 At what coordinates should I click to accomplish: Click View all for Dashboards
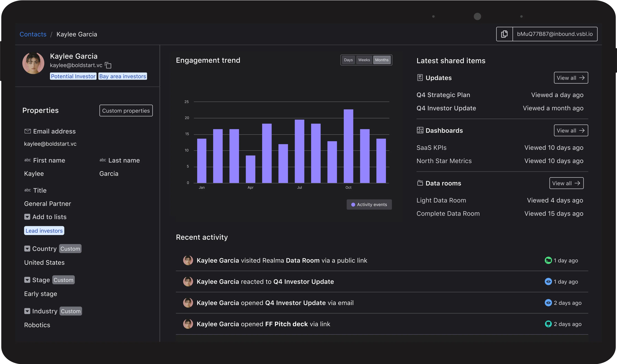pos(571,130)
